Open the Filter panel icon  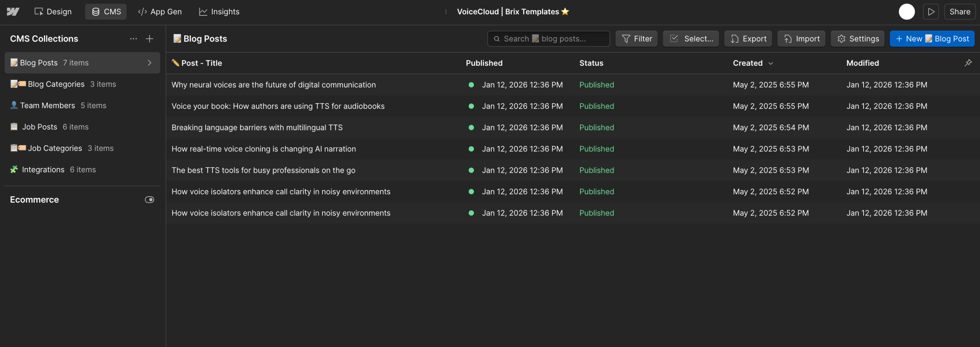click(x=626, y=38)
